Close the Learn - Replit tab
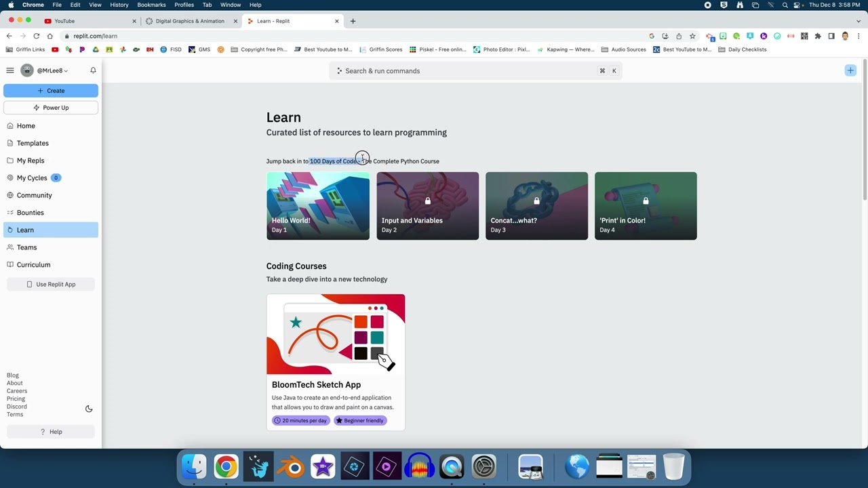The width and height of the screenshot is (868, 488). coord(337,21)
